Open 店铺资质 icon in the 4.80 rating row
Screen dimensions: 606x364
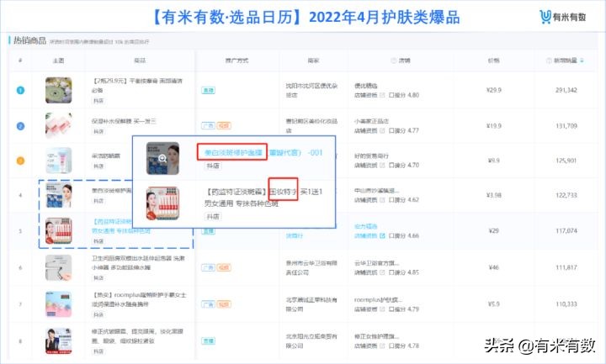point(382,95)
